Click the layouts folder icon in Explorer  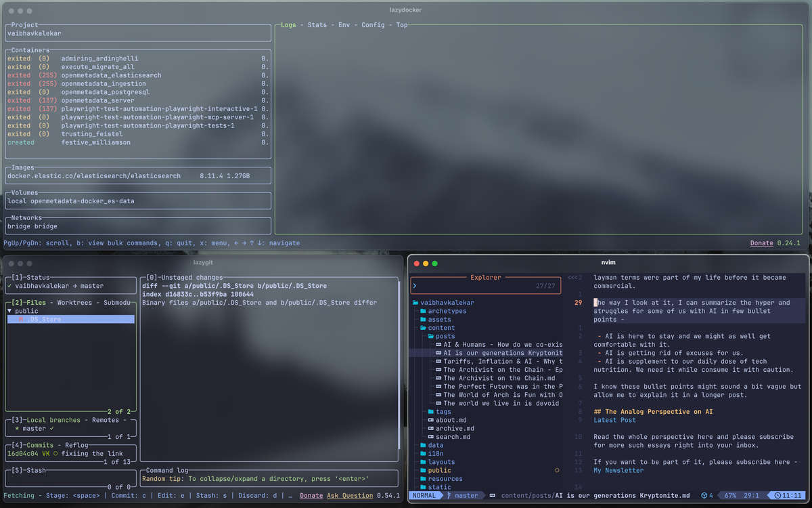[x=422, y=462]
